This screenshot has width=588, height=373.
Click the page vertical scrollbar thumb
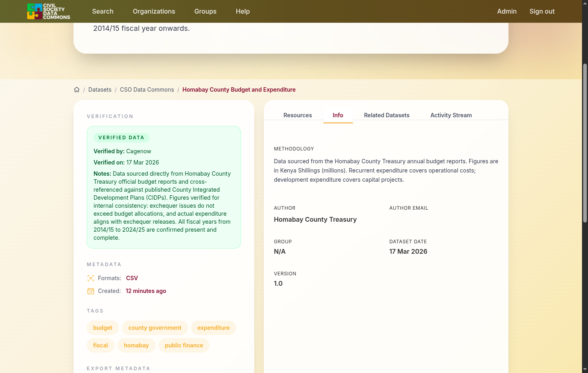click(585, 143)
